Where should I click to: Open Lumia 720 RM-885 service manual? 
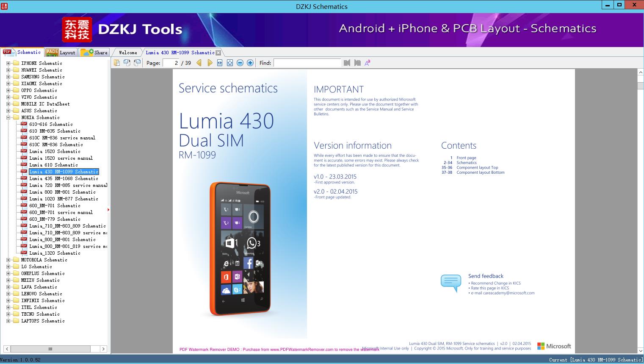click(x=68, y=185)
